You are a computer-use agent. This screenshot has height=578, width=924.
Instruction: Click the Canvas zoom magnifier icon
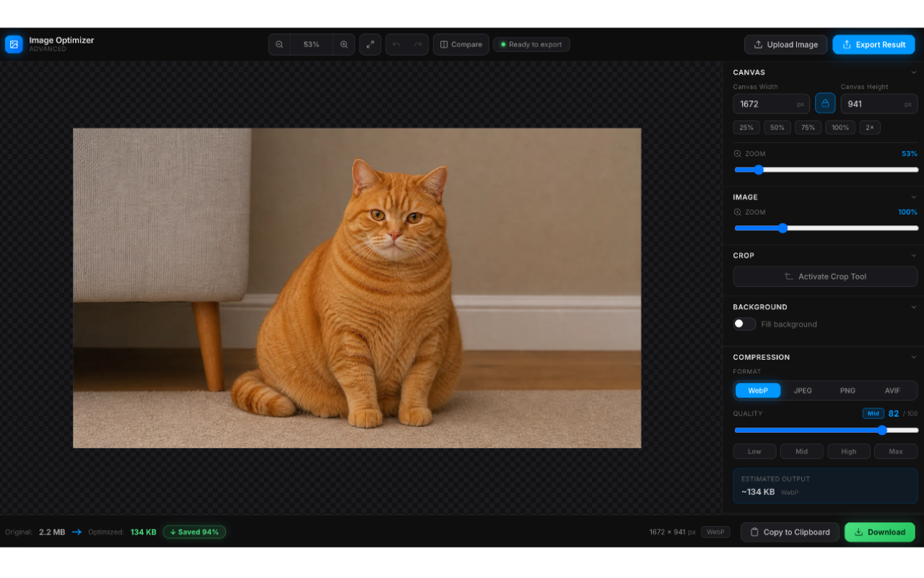pyautogui.click(x=737, y=154)
